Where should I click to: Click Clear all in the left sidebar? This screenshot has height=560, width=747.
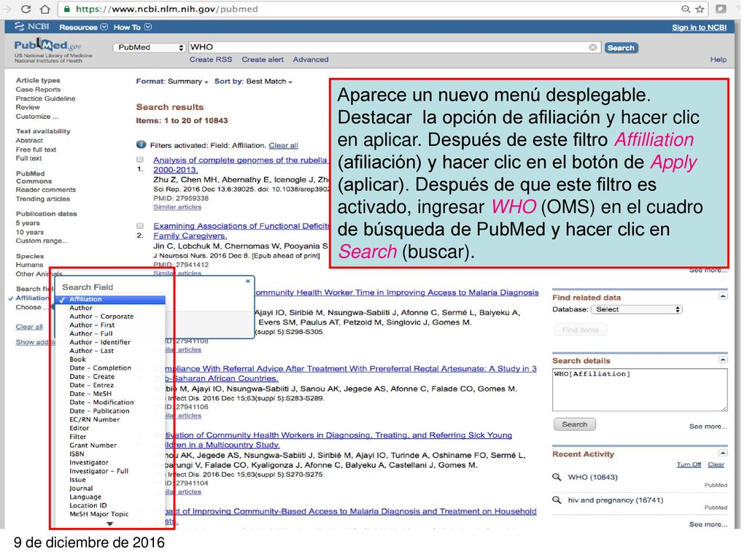coord(29,327)
